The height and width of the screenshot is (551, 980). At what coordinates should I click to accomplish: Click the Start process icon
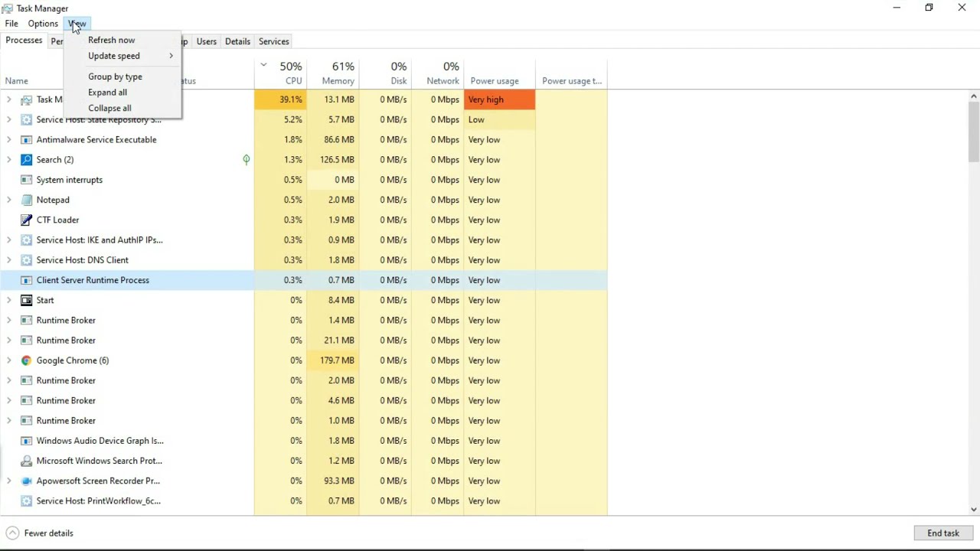(x=27, y=300)
